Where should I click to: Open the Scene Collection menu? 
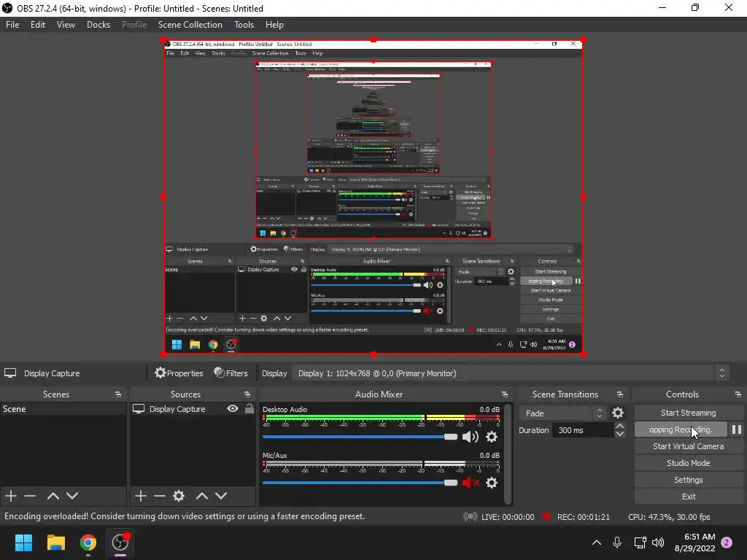(190, 25)
